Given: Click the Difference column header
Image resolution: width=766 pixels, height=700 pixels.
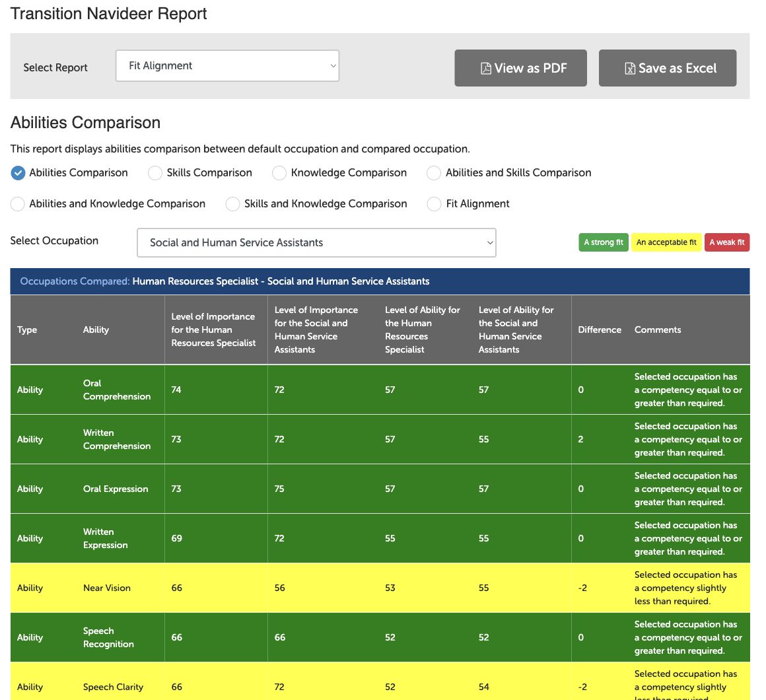Looking at the screenshot, I should [x=600, y=330].
